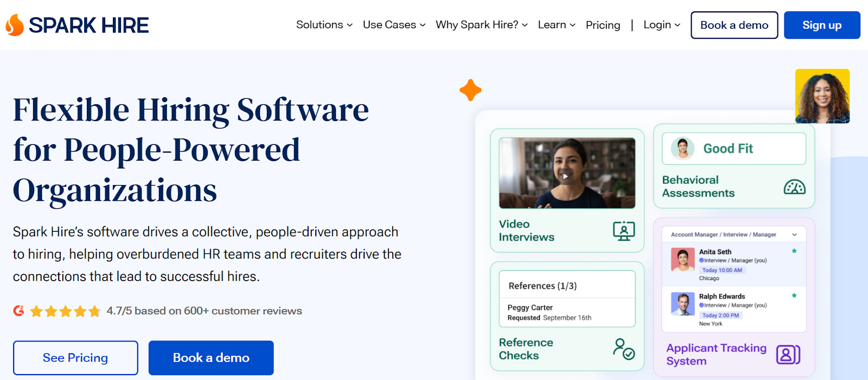Click the Reference Checks person-check icon
Screen dimensions: 868x380
pos(624,349)
